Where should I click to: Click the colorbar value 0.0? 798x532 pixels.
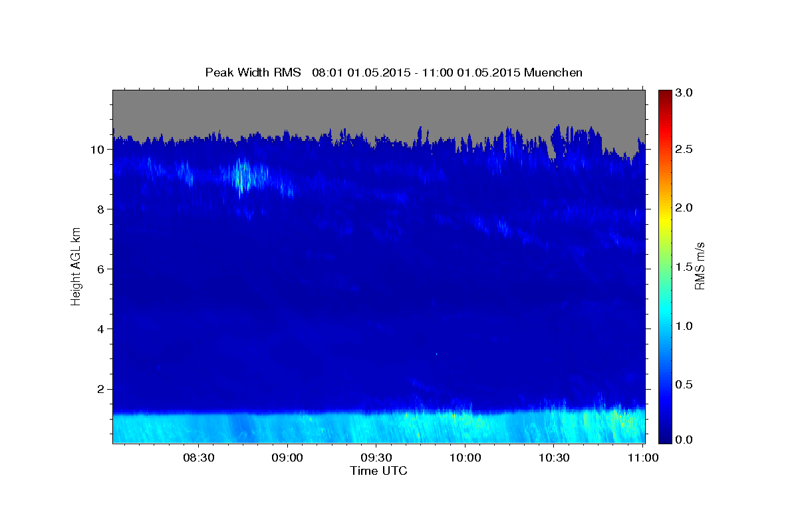[x=684, y=440]
